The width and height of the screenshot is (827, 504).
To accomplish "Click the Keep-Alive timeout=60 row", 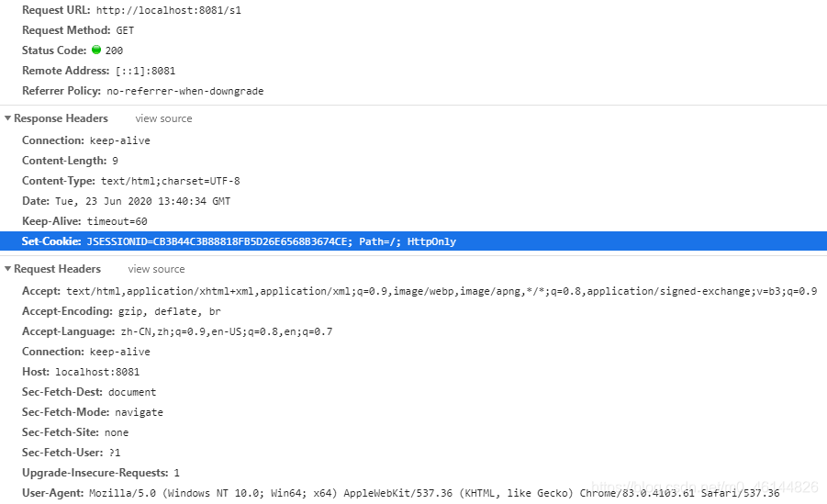I will pyautogui.click(x=84, y=221).
